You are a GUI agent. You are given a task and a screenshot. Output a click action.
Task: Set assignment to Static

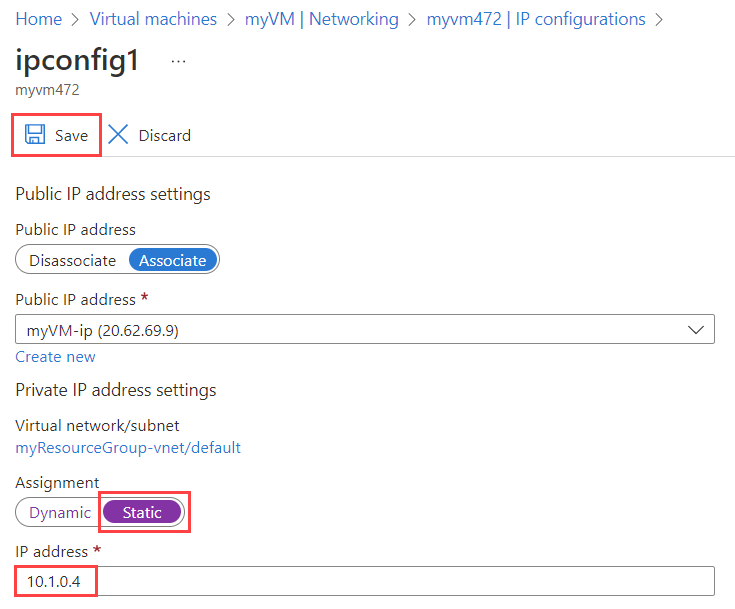tap(142, 512)
